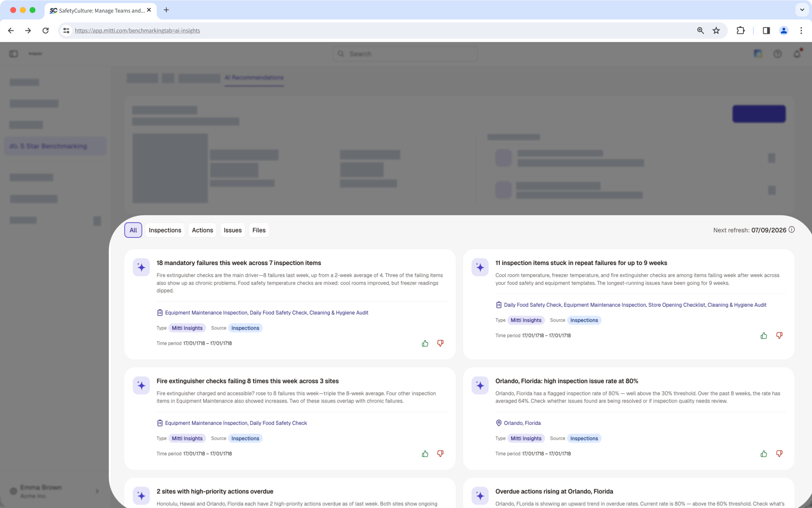The height and width of the screenshot is (508, 812).
Task: Click heading '2 sites with high-priority actions overdue'
Action: point(215,492)
